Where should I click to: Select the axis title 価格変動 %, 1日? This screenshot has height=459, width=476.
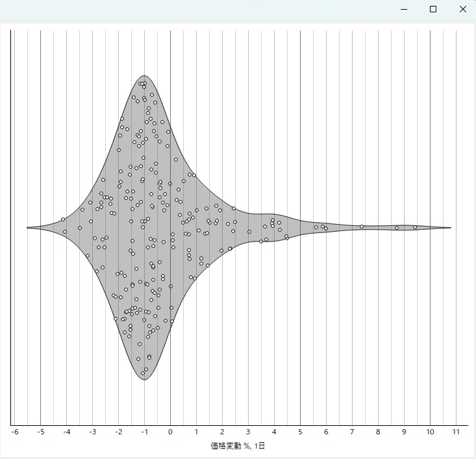(238, 445)
